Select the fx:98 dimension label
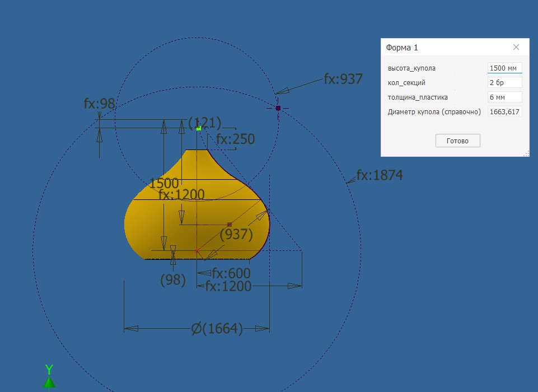 pos(99,104)
